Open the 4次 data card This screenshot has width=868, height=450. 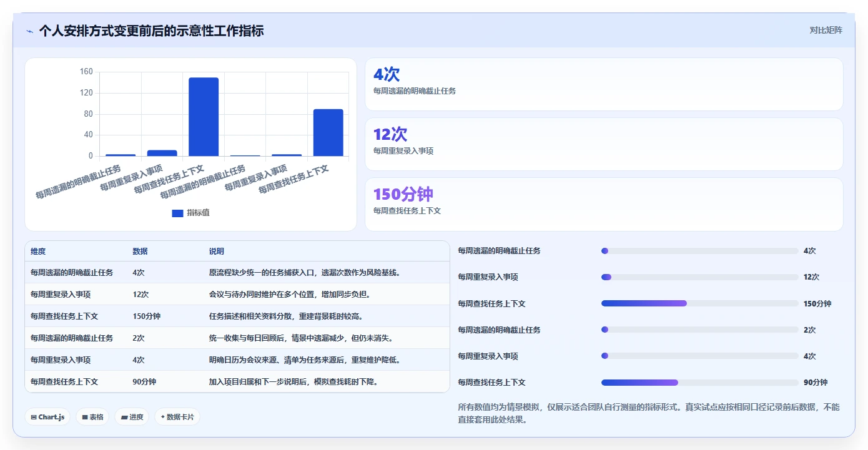click(x=604, y=84)
